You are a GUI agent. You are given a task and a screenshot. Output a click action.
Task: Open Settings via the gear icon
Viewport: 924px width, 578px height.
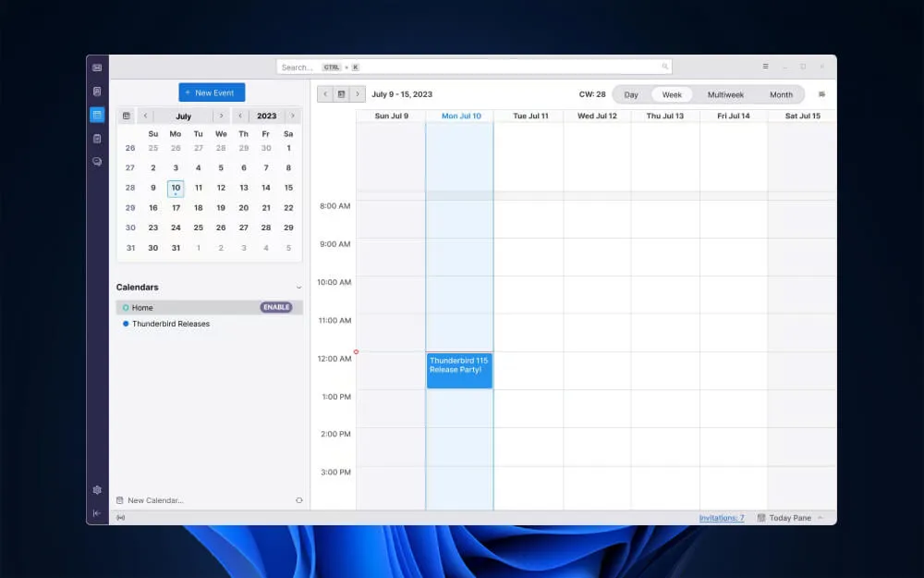(97, 490)
